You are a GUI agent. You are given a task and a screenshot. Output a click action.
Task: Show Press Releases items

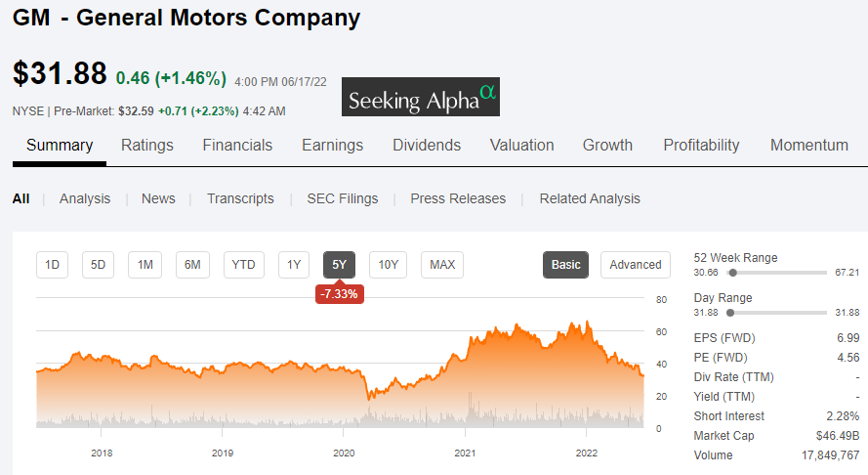[458, 198]
